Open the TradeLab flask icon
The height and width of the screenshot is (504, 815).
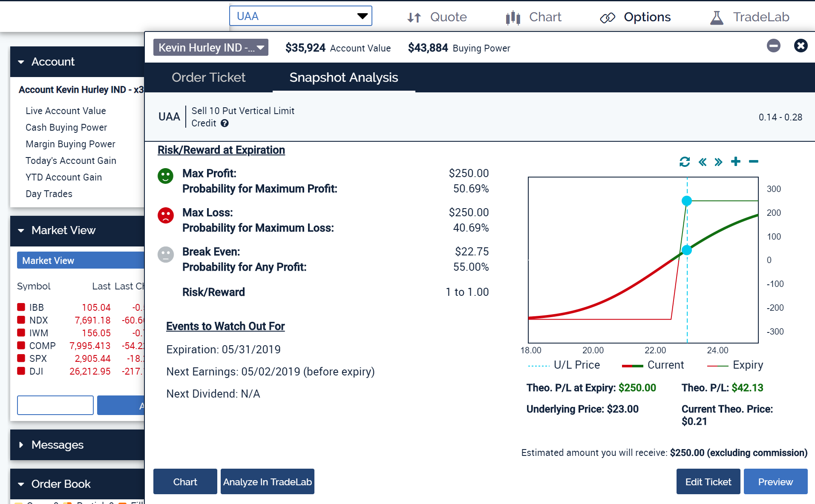[717, 17]
